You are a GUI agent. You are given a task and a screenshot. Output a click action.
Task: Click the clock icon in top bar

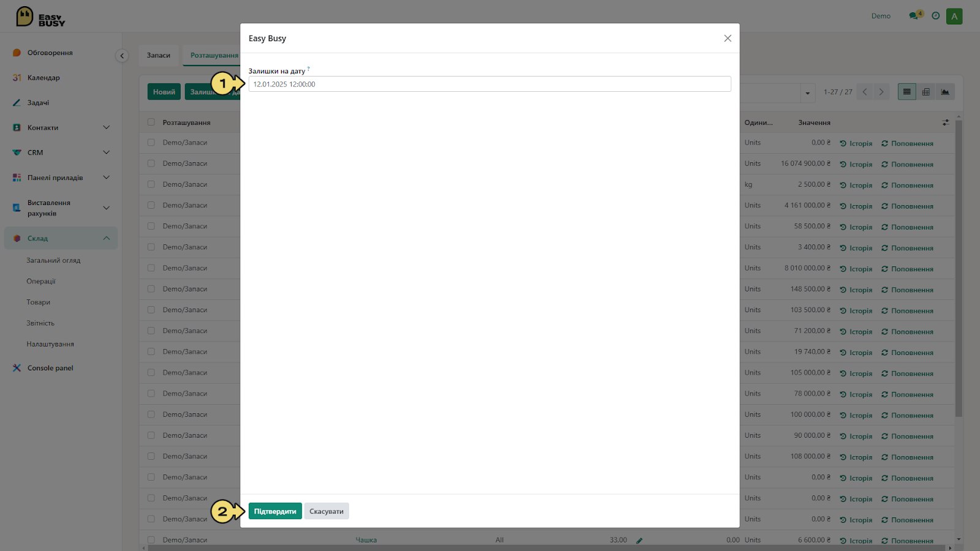coord(935,16)
